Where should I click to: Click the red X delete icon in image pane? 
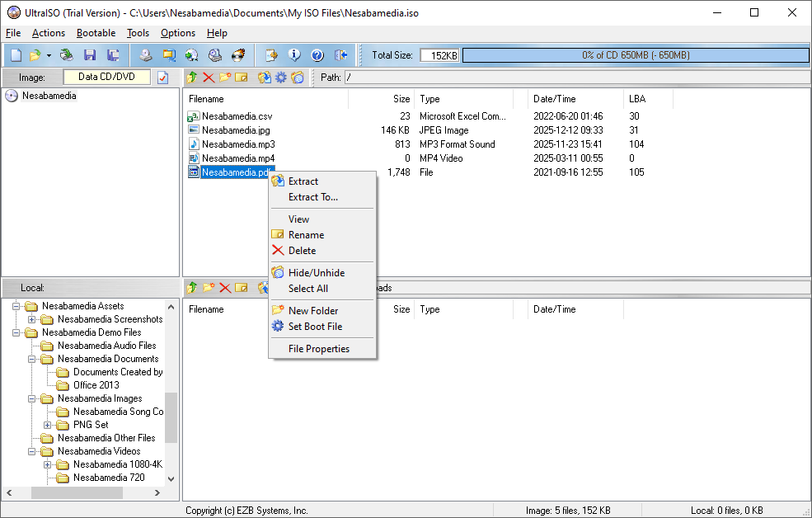pyautogui.click(x=209, y=78)
